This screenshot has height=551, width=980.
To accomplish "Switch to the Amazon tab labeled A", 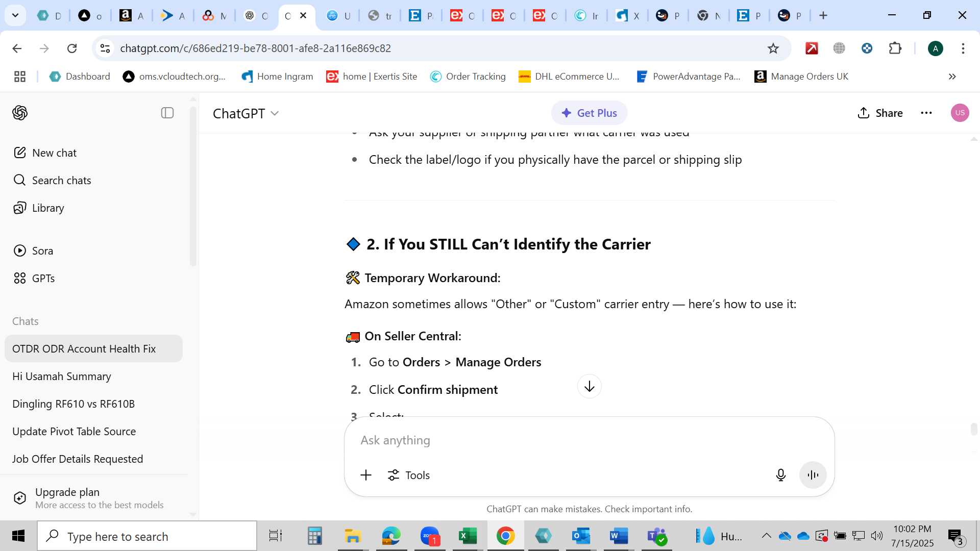I will click(132, 16).
